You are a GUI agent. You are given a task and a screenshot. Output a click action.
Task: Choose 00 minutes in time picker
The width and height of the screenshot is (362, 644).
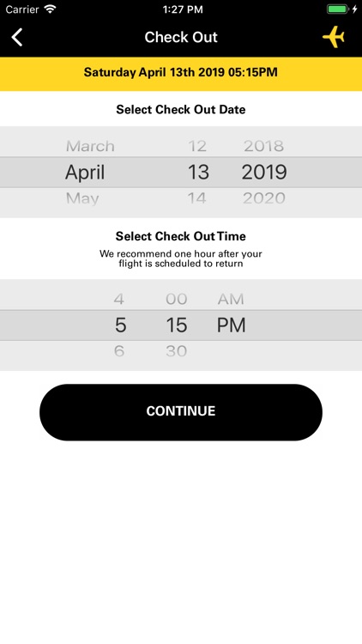[x=177, y=299]
